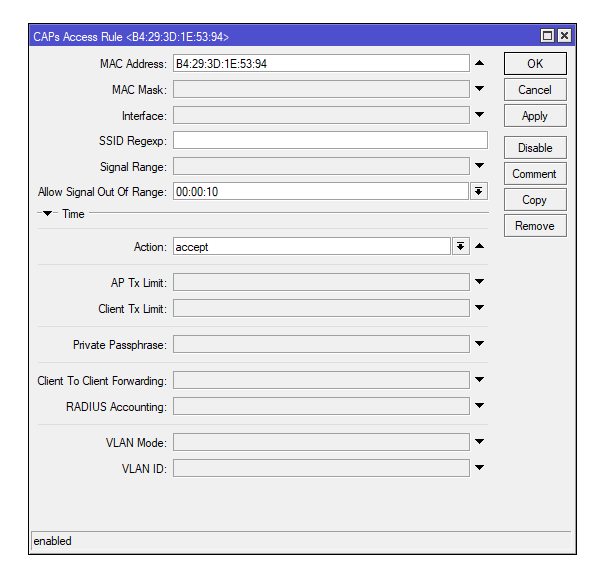Screen dimensions: 609x586
Task: Expand the VLAN Mode field
Action: click(x=480, y=442)
